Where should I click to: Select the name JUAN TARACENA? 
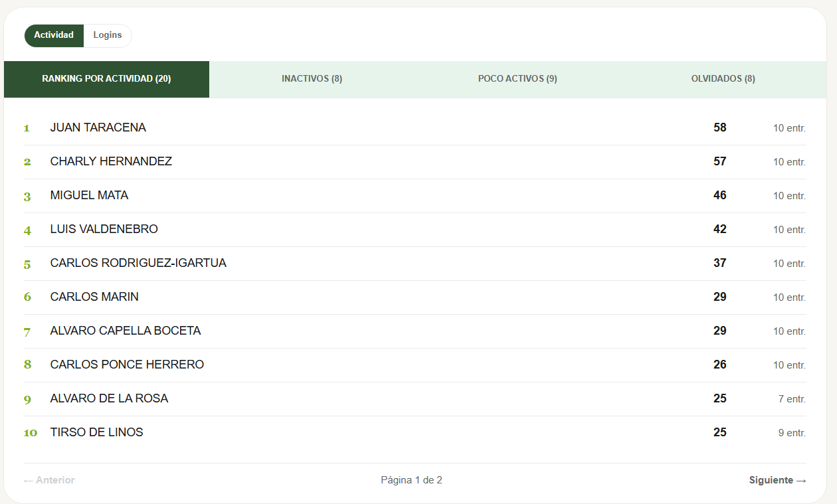(98, 127)
